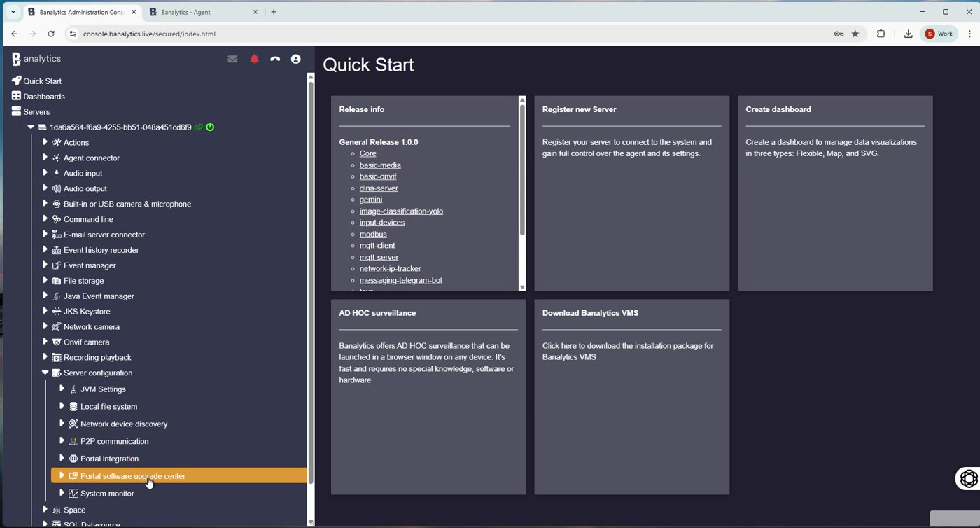Expand the File storage node arrow
Screen dimensions: 980x528
[45, 280]
